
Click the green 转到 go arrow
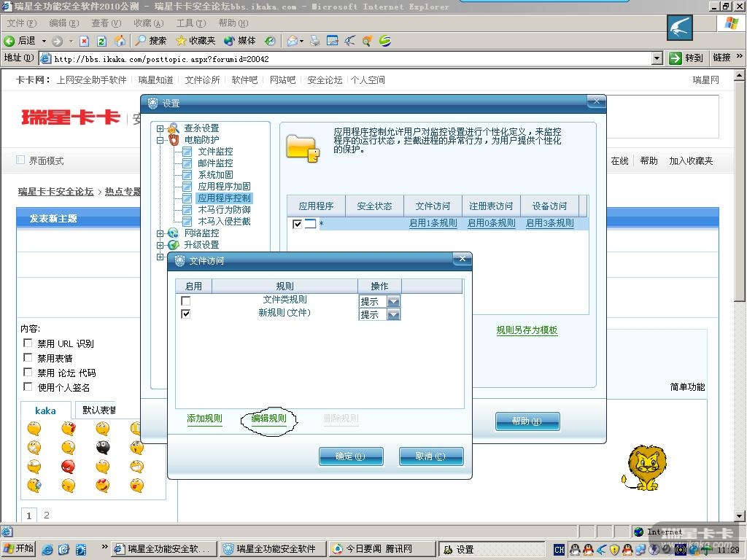tap(675, 58)
